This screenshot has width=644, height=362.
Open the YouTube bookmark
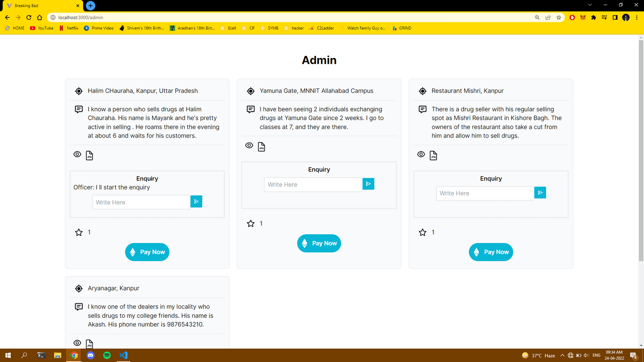tap(42, 28)
